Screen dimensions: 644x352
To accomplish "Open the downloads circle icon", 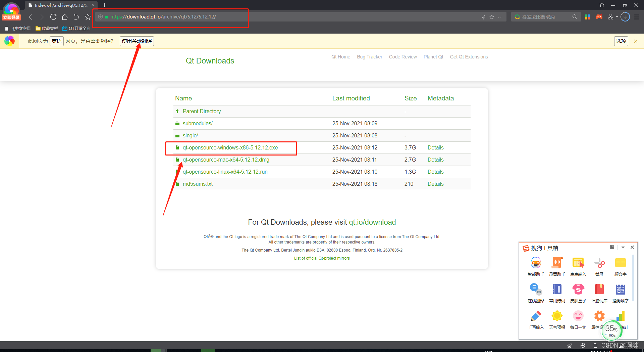I will tap(625, 17).
